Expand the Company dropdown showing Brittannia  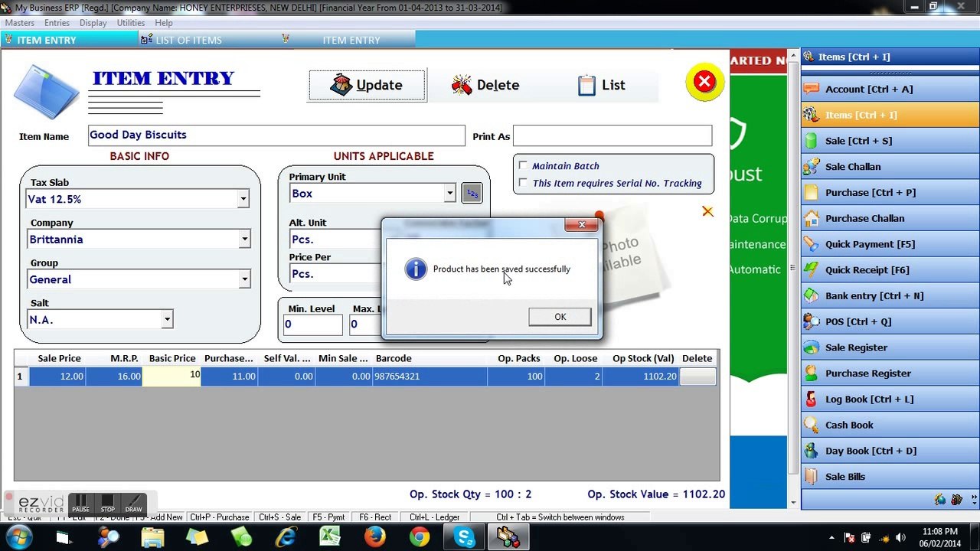point(244,240)
